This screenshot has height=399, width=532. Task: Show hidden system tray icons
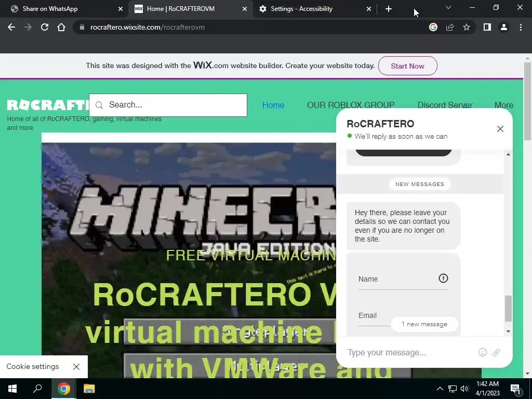440,389
